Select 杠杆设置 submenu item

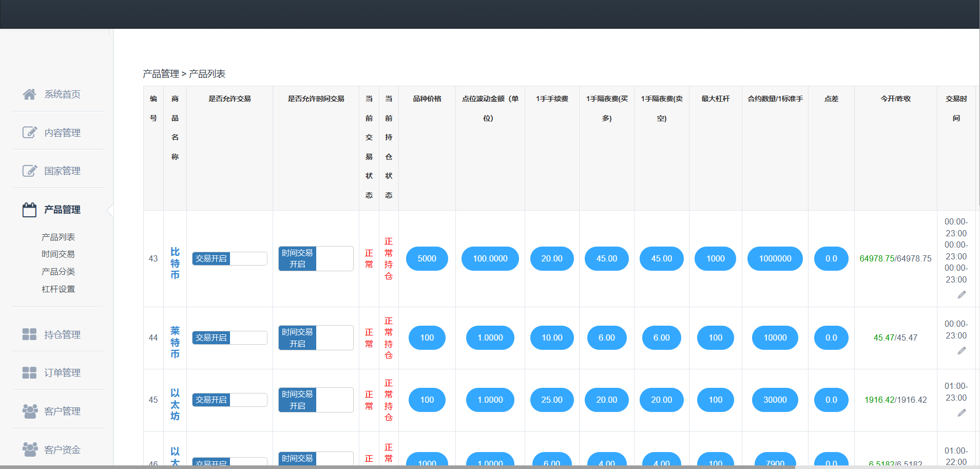coord(58,289)
